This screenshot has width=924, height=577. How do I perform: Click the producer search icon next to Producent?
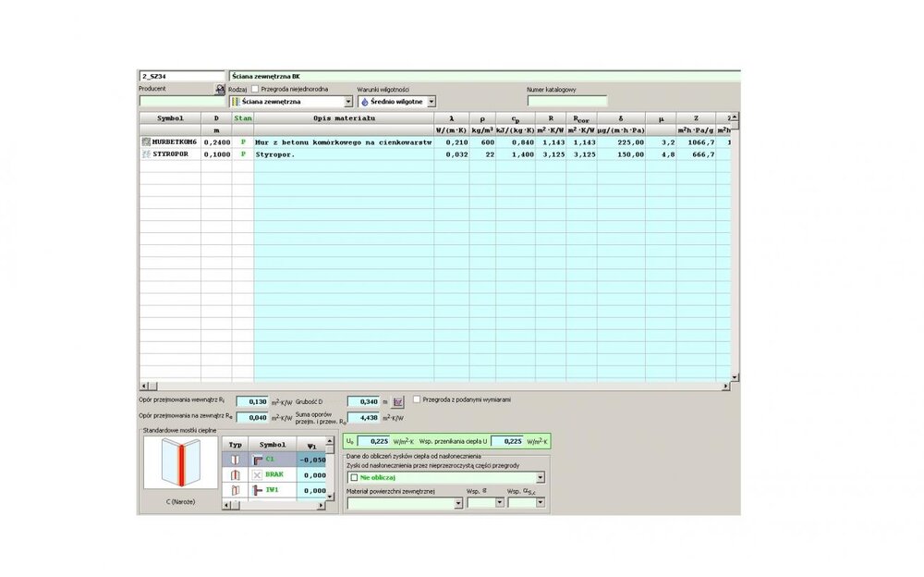(220, 90)
